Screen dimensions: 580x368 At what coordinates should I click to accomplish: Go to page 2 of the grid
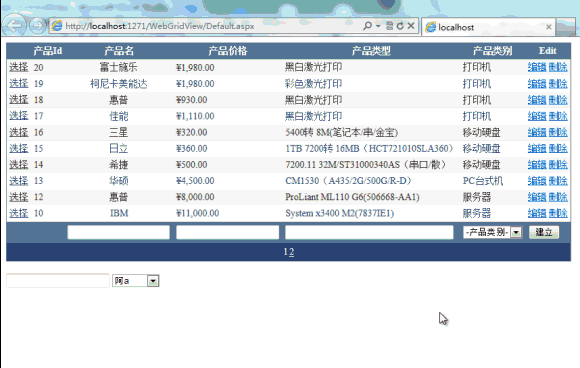pos(292,252)
